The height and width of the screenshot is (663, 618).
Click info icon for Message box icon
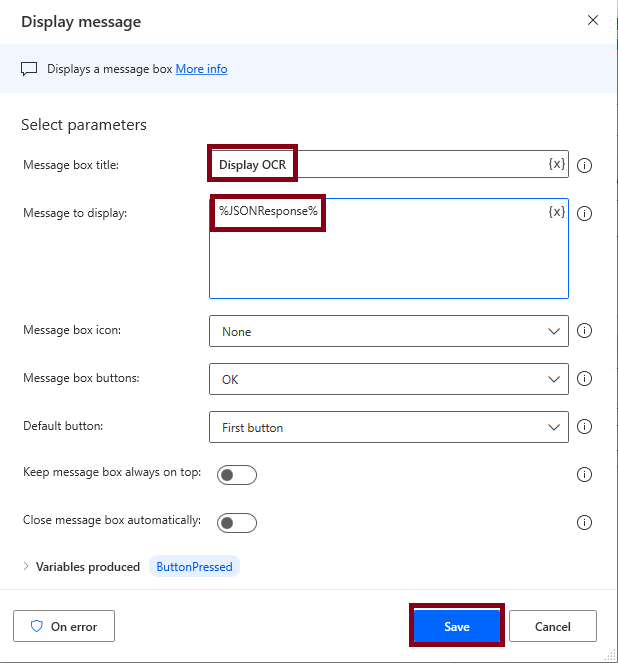[585, 331]
